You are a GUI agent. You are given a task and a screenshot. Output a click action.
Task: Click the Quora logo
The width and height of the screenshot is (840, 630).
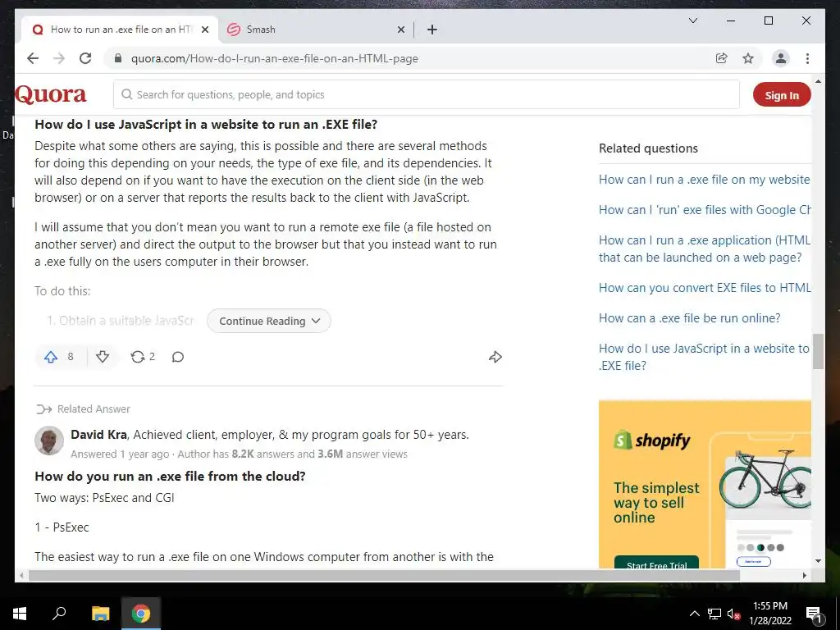pos(50,94)
